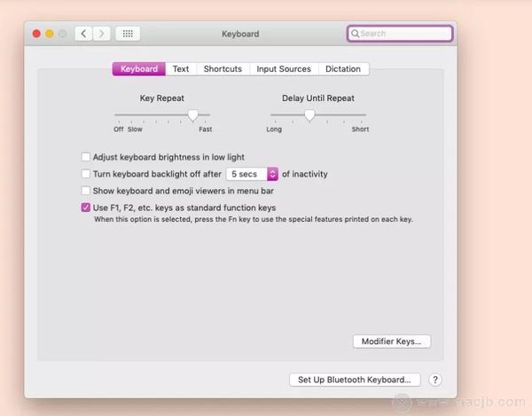The image size is (532, 416).
Task: Open the Dictation tab
Action: (343, 69)
